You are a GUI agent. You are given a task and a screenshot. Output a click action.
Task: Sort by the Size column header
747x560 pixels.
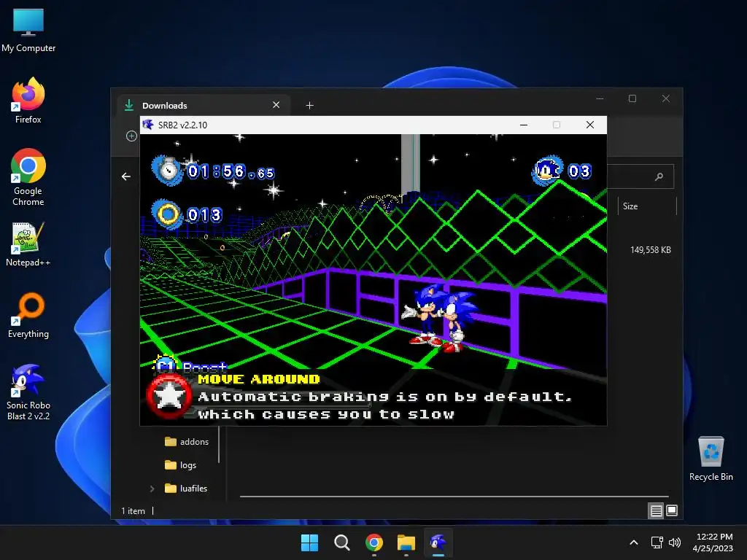pos(647,206)
